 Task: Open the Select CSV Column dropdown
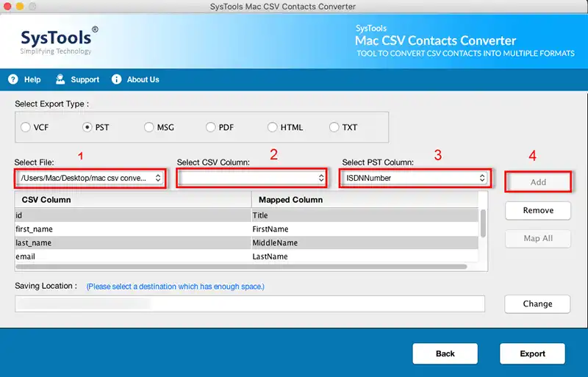click(251, 178)
